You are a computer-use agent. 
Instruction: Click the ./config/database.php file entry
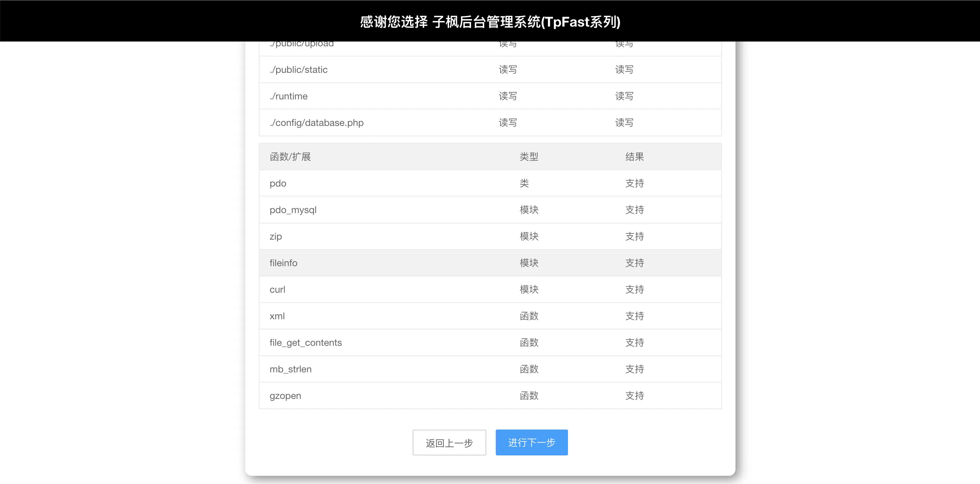317,123
